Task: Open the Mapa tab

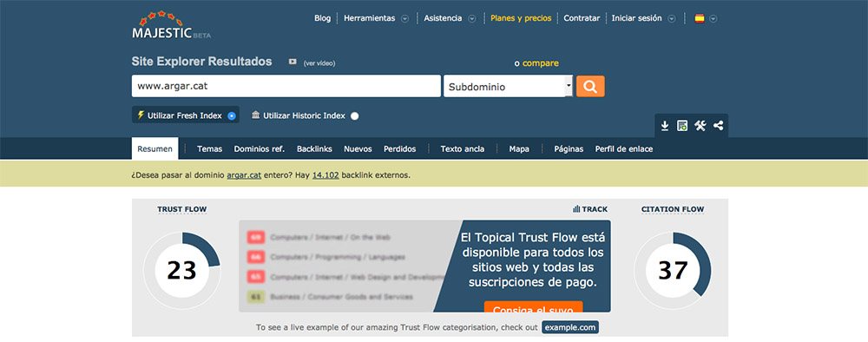Action: click(519, 148)
